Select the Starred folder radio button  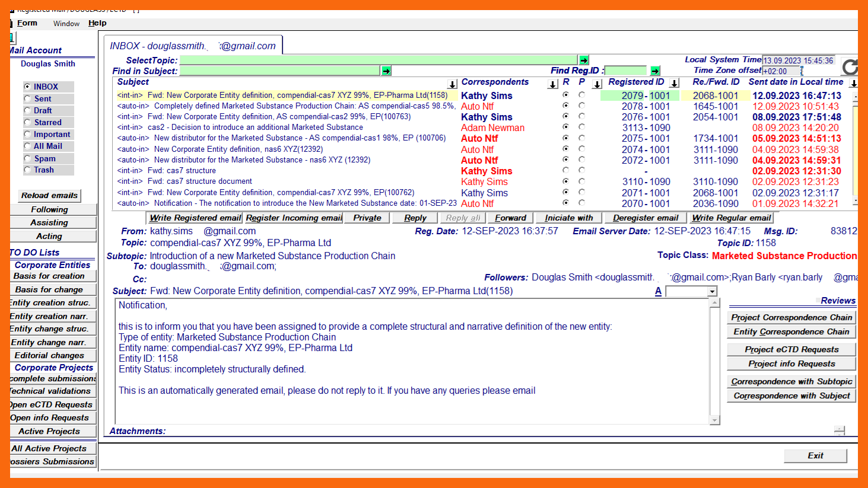click(x=27, y=122)
